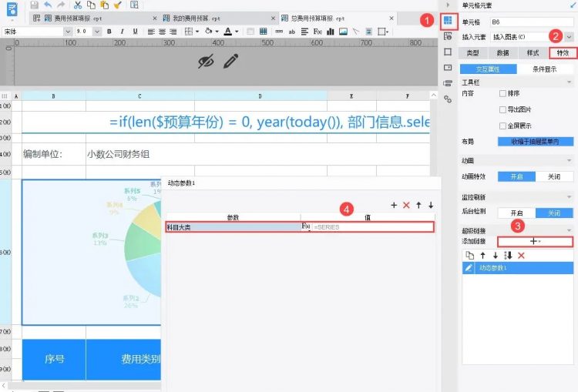Click the save icon in top toolbar
The height and width of the screenshot is (392, 578).
[x=34, y=5]
